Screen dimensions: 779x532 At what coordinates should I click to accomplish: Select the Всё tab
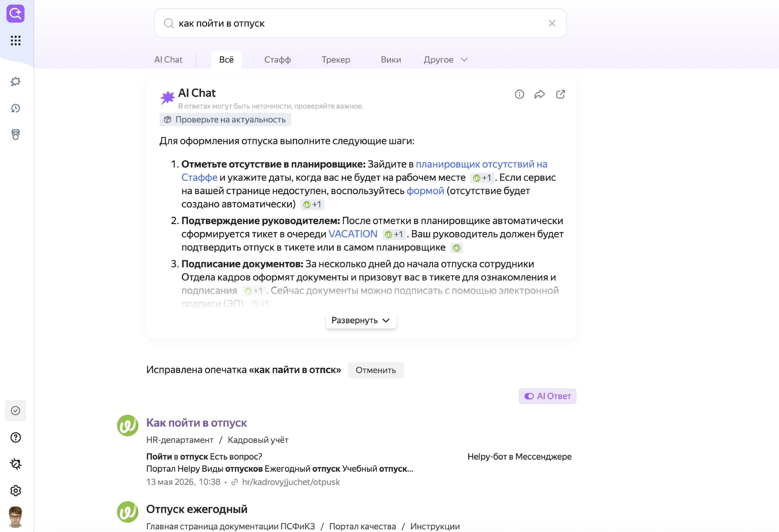[227, 60]
